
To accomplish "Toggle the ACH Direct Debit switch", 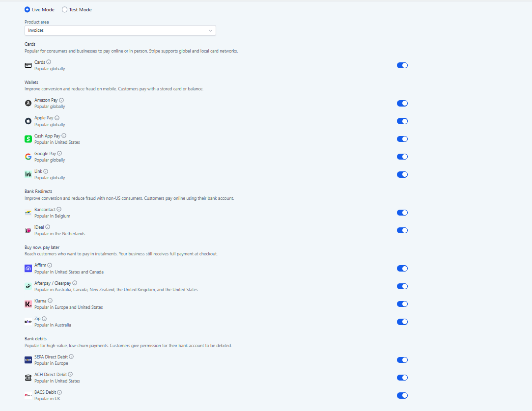I will click(402, 378).
